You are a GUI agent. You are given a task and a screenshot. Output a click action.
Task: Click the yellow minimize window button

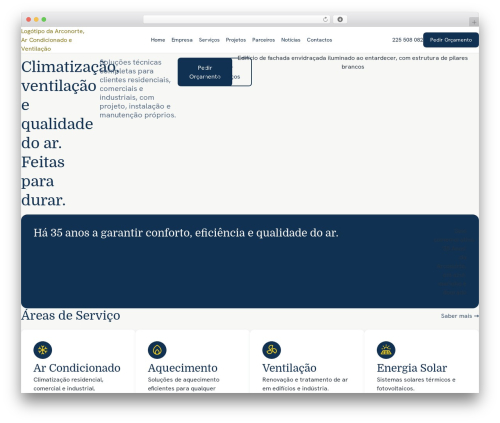click(x=36, y=20)
